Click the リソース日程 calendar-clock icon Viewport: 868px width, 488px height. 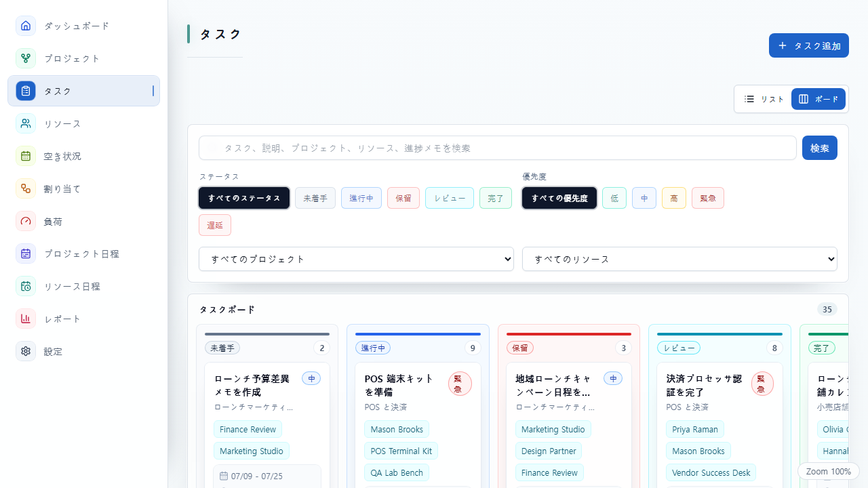[x=26, y=286]
